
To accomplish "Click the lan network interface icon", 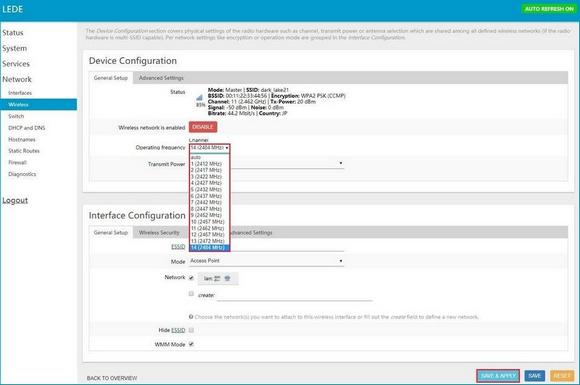I will (217, 278).
